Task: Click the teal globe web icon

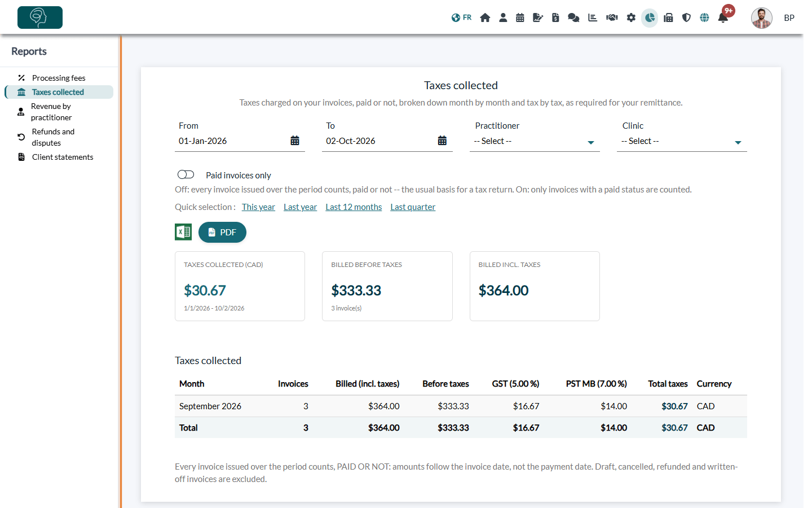Action: [x=704, y=17]
